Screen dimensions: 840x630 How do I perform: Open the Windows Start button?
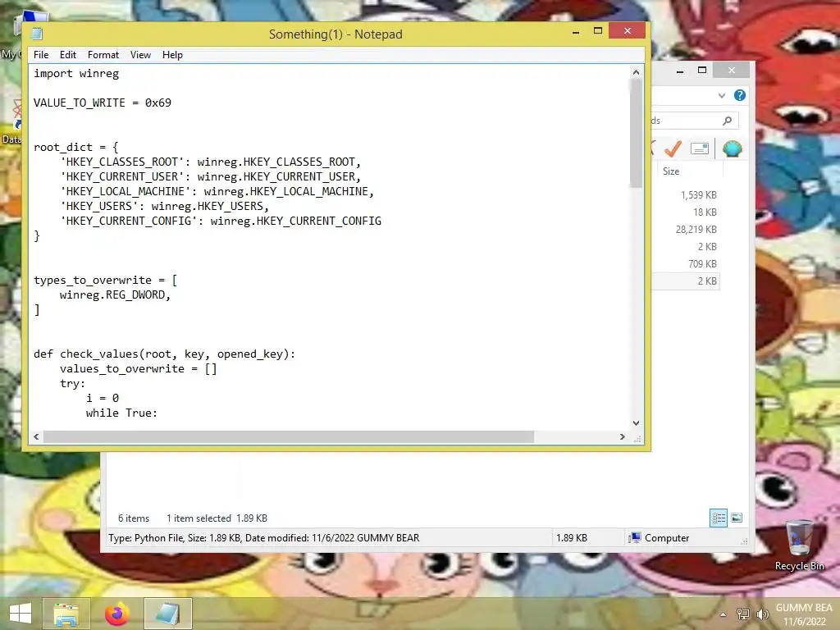[x=21, y=614]
